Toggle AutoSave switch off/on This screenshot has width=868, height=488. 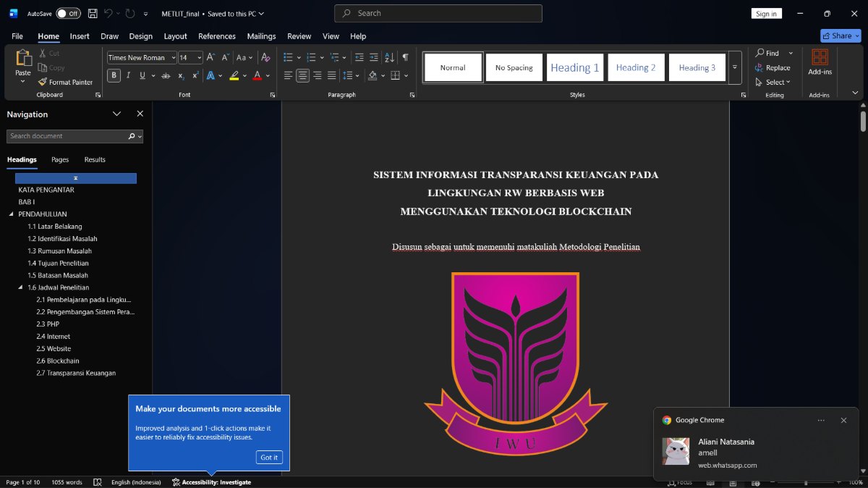coord(68,14)
